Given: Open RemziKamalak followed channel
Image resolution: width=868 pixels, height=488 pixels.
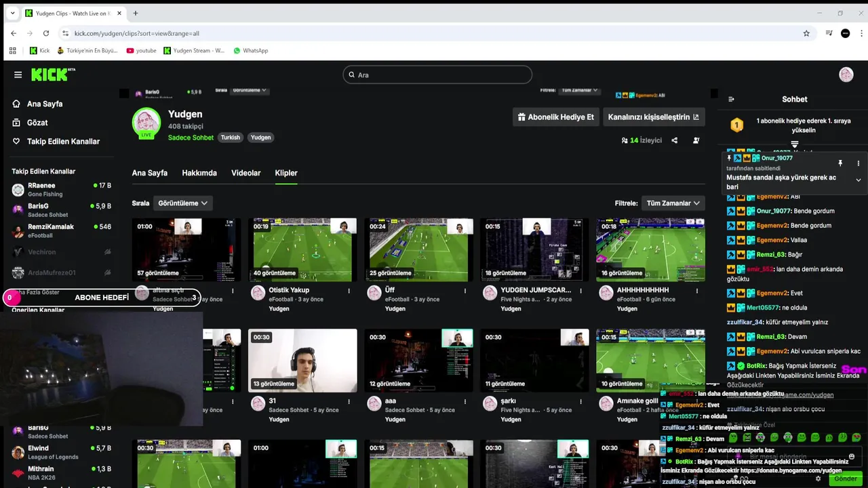Looking at the screenshot, I should tap(62, 230).
